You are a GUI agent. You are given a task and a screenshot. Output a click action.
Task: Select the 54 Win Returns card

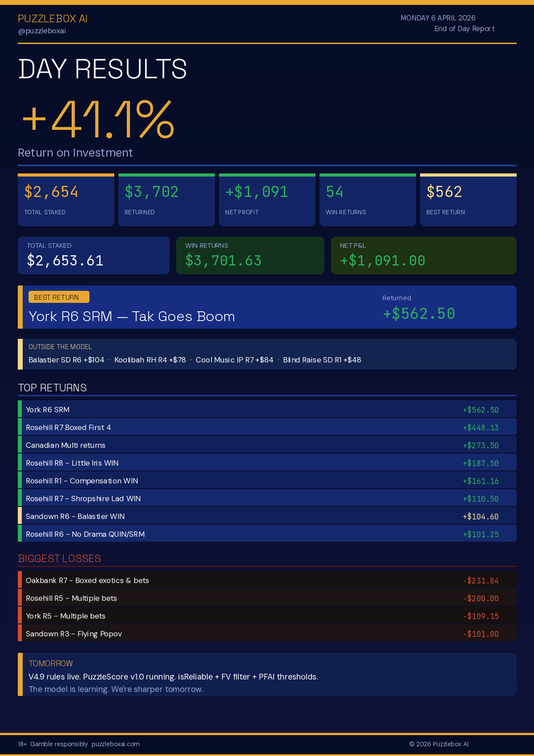368,200
